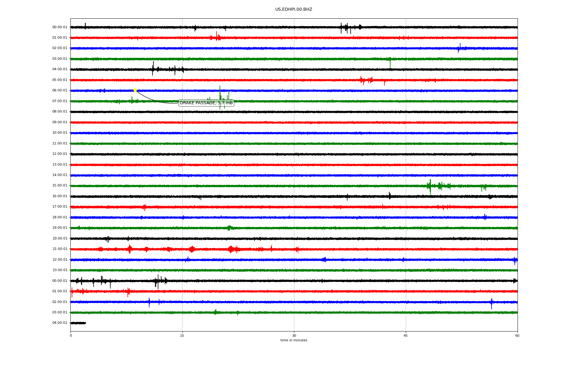Click the 22:00:01 time label
Viewport: 588px width, 368px height.
pyautogui.click(x=60, y=260)
